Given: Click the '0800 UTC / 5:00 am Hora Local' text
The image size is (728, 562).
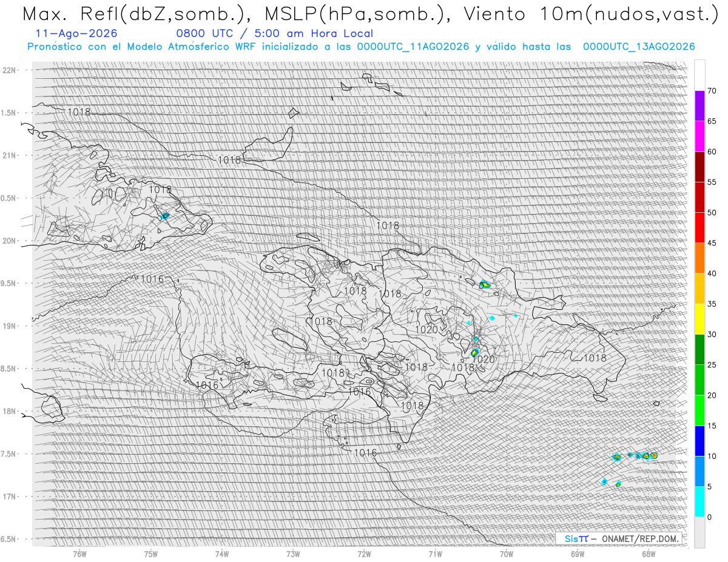Looking at the screenshot, I should [275, 33].
